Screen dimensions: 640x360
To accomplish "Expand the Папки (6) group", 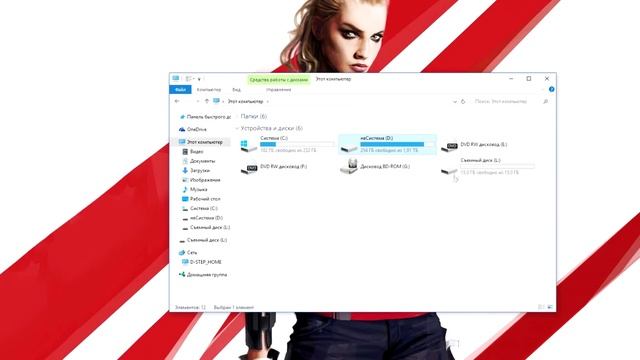I will click(x=237, y=117).
